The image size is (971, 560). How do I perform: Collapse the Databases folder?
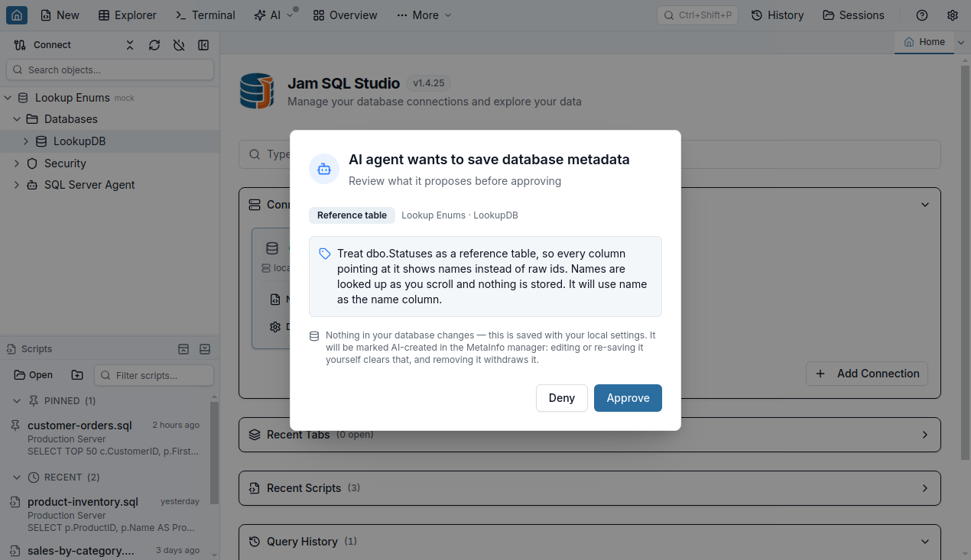tap(17, 119)
